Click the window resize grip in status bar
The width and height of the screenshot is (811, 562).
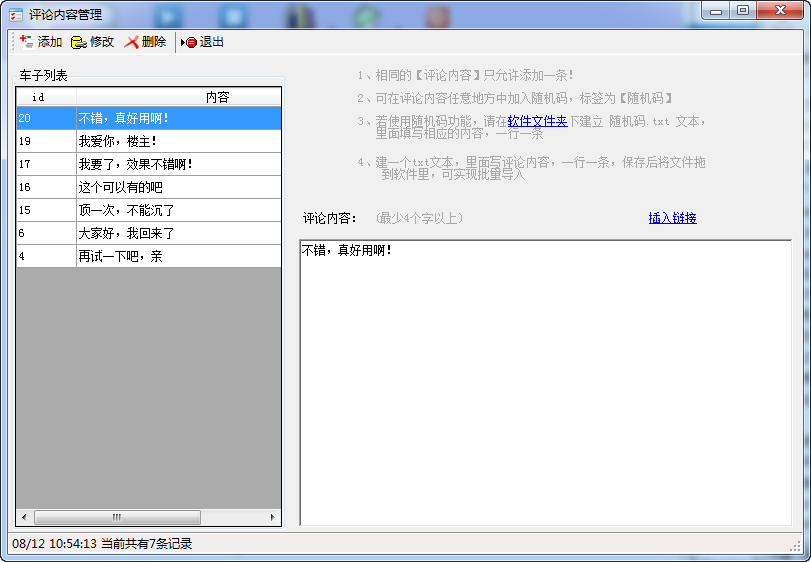(x=796, y=546)
